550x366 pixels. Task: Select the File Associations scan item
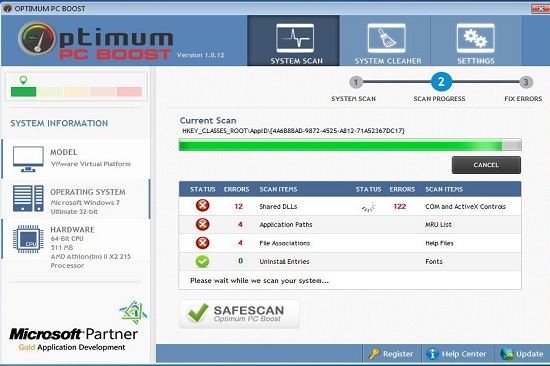click(x=284, y=243)
